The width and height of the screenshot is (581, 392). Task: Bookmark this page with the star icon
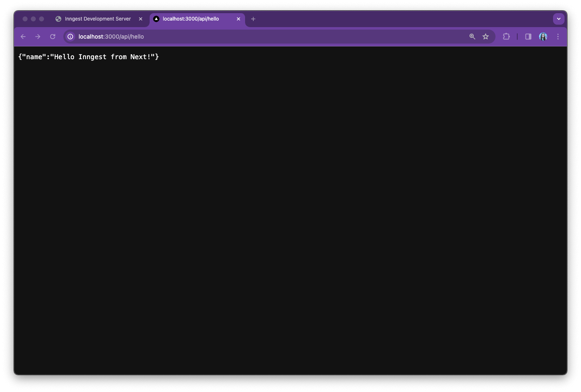(x=486, y=37)
